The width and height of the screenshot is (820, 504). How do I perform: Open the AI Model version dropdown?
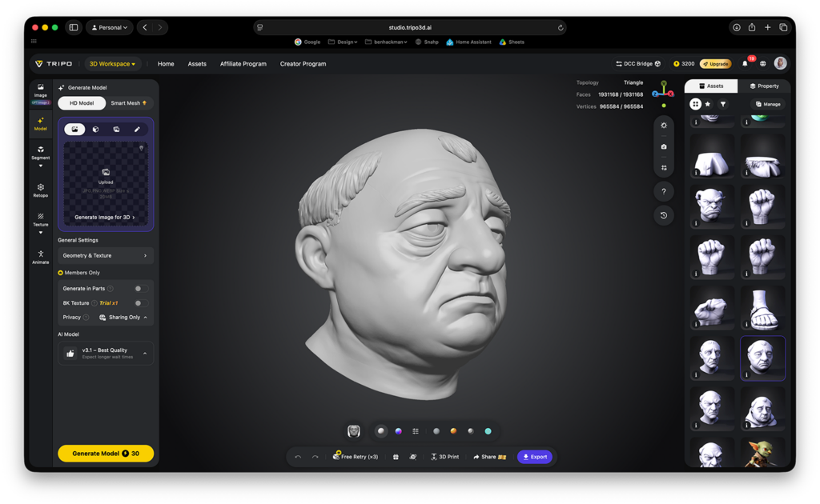(106, 353)
